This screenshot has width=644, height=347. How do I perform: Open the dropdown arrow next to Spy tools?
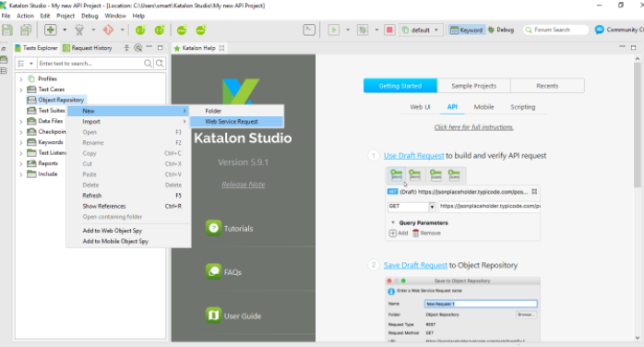93,30
